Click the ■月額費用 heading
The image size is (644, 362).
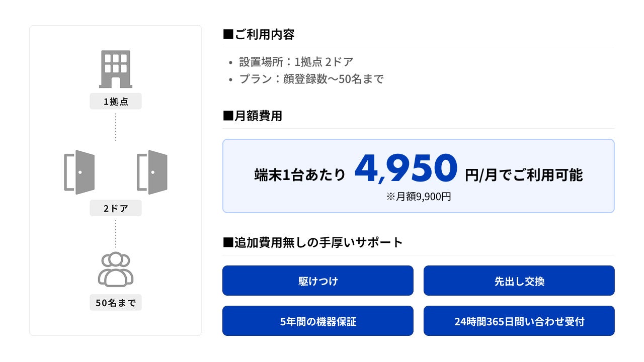(x=253, y=116)
